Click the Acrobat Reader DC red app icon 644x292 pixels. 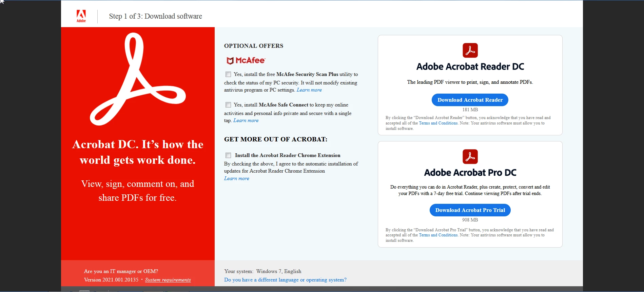[470, 51]
